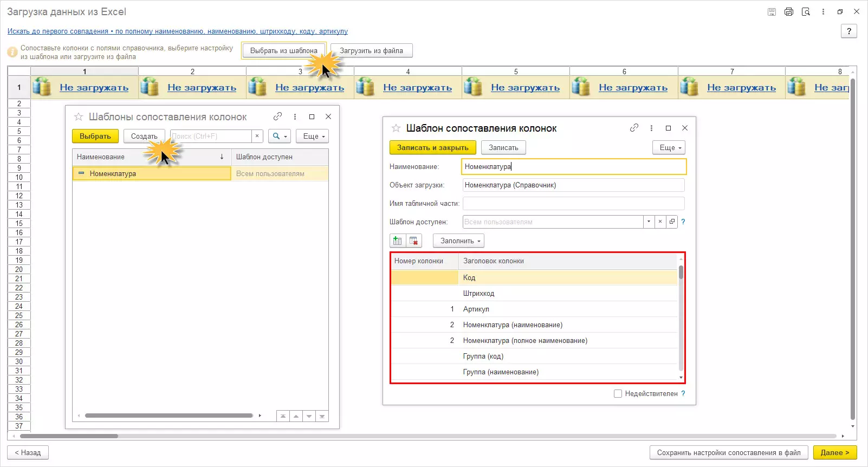
Task: Click the database icon in column 1 header
Action: pos(42,87)
